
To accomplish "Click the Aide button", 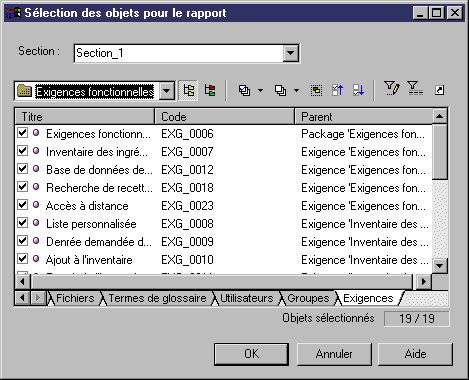I will pos(415,354).
